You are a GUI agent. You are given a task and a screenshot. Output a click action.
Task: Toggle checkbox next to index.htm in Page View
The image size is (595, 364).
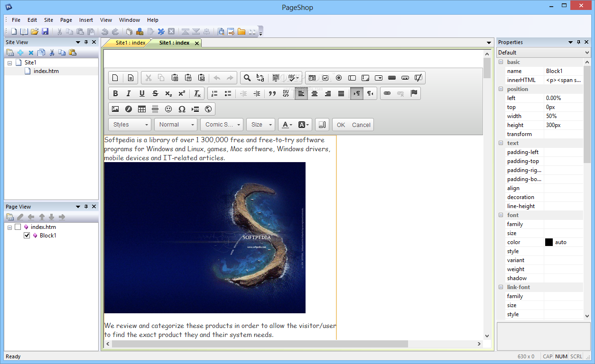click(x=18, y=227)
